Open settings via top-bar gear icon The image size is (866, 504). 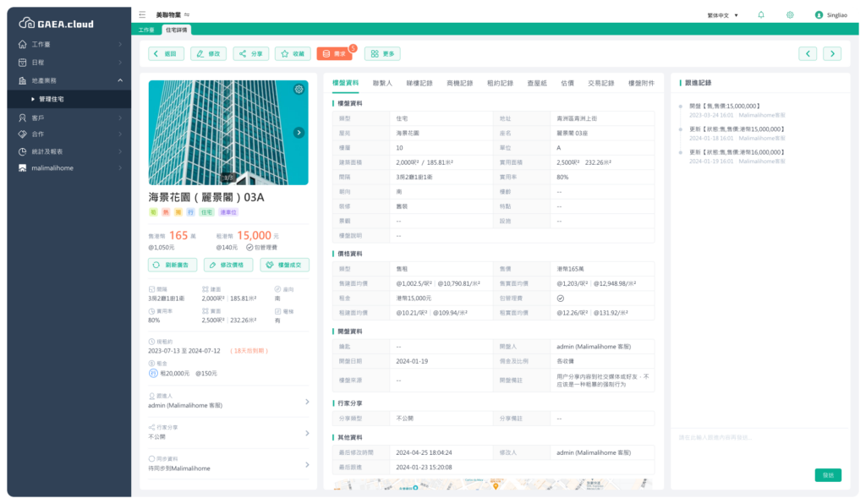pyautogui.click(x=790, y=14)
